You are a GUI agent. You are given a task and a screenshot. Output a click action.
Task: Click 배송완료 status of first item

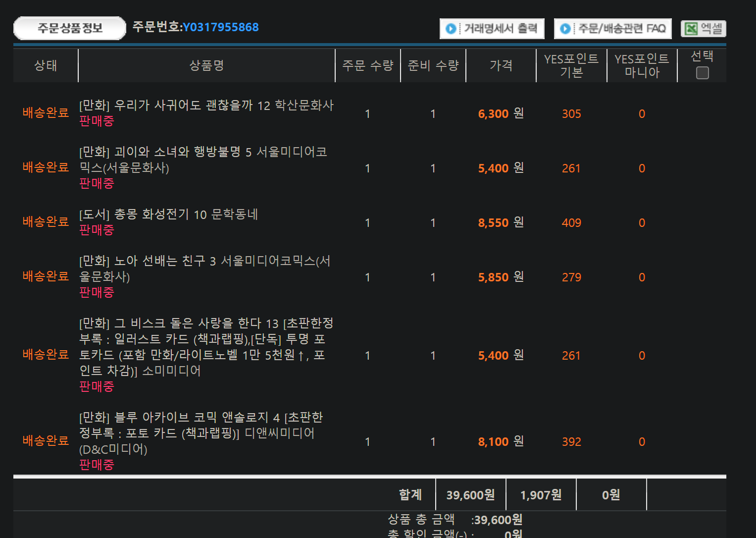[46, 113]
